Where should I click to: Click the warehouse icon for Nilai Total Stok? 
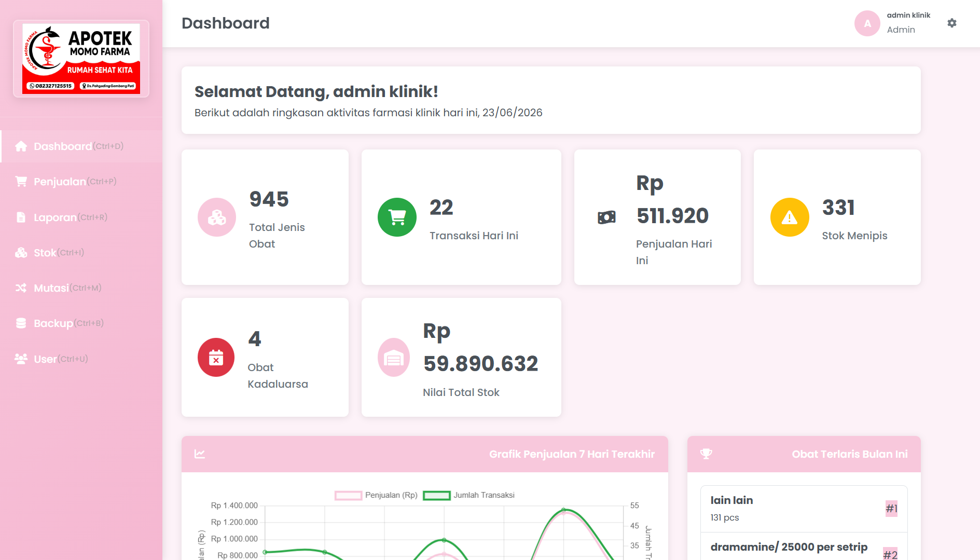pos(394,358)
